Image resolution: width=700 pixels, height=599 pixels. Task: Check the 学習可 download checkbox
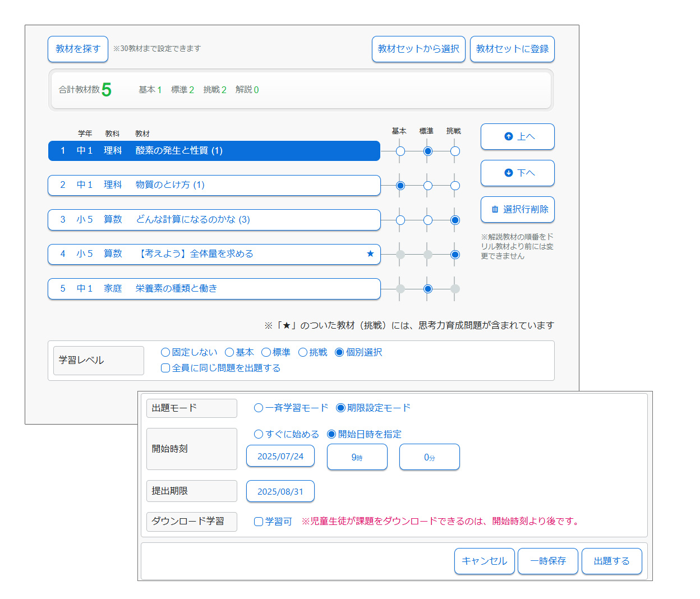[259, 522]
